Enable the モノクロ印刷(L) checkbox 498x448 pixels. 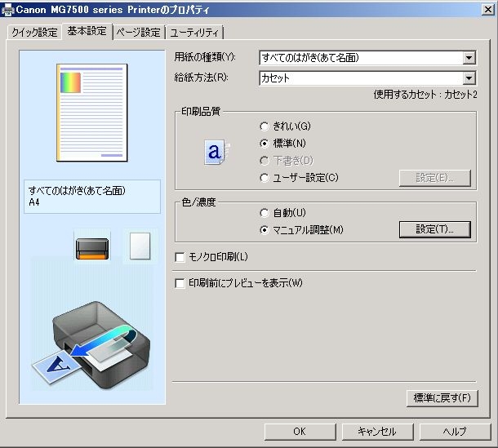211,257
